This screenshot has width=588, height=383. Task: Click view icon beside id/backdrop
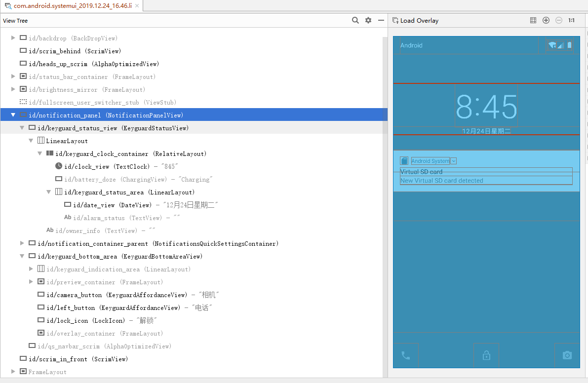23,38
